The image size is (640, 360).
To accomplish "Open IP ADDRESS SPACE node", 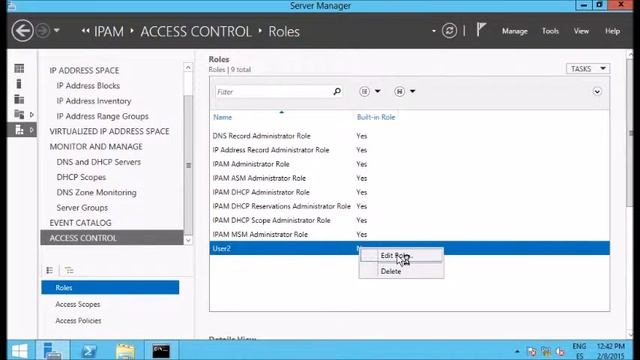I will [x=84, y=70].
